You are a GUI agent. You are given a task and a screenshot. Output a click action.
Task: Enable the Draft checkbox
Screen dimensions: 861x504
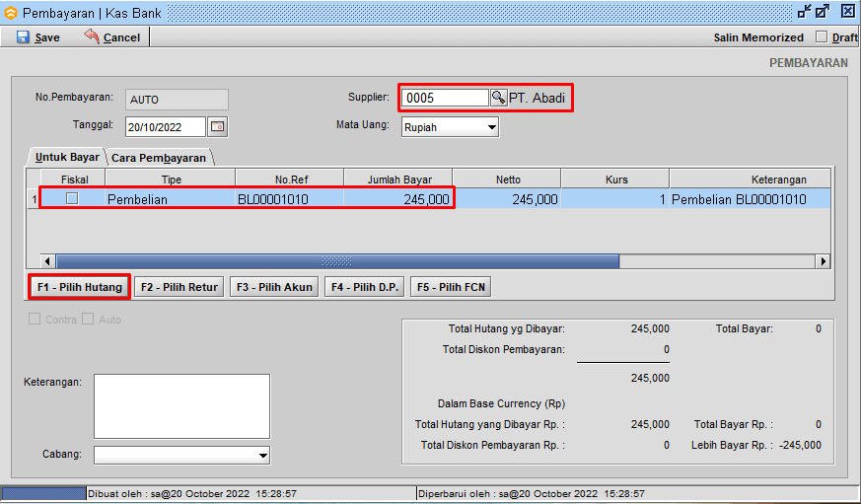pyautogui.click(x=822, y=37)
